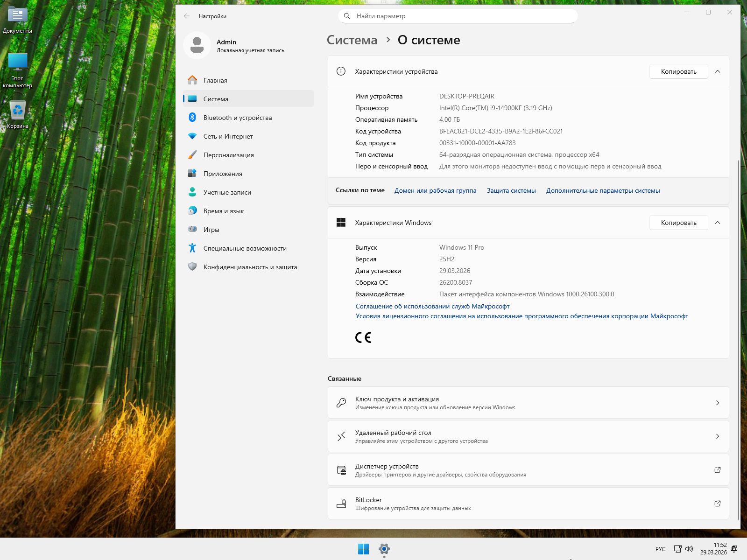747x560 pixels.
Task: Copy the device specifications
Action: [678, 71]
